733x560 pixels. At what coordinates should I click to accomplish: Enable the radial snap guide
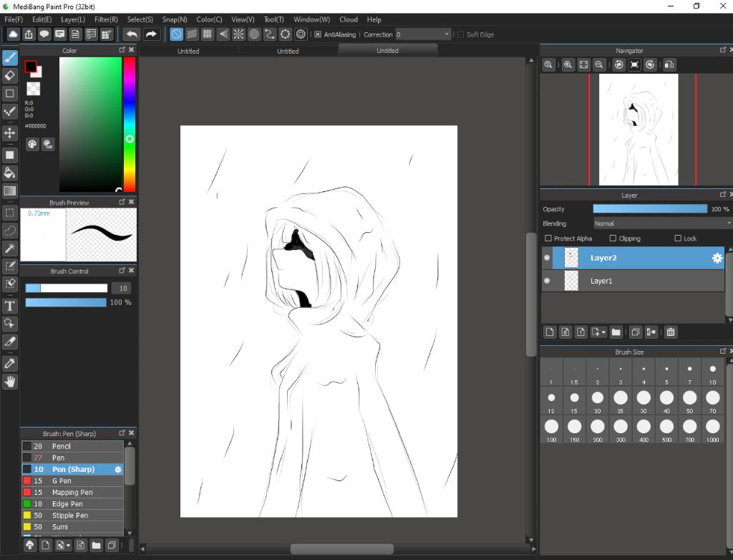(238, 34)
